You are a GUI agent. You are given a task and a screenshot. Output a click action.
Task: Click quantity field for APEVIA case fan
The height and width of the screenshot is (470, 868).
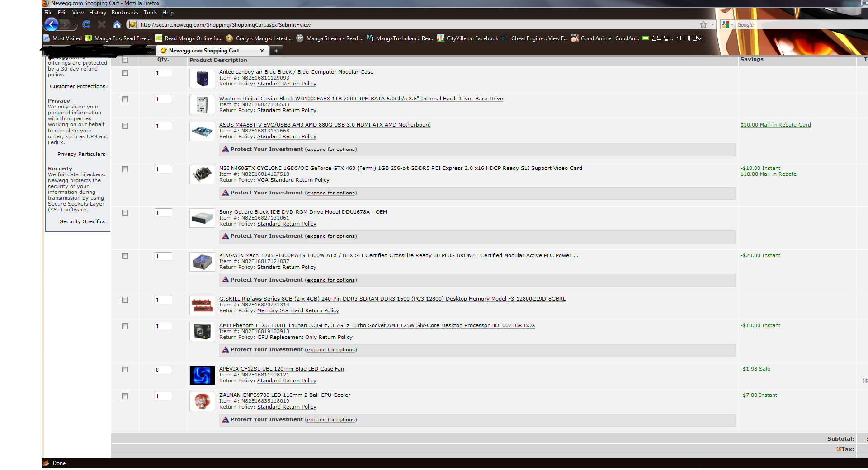click(163, 370)
